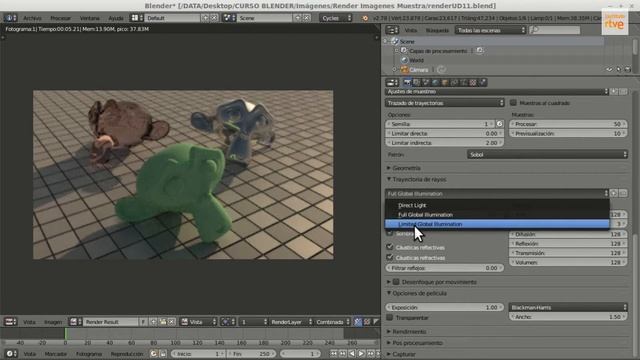Toggle the Cáusticas refractivas checkbox

point(389,257)
